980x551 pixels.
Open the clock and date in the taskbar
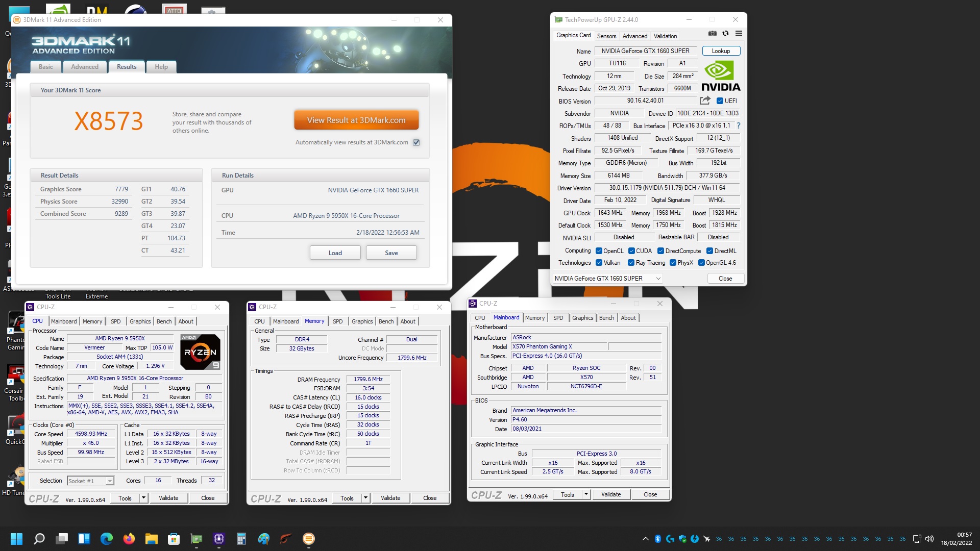coord(957,539)
